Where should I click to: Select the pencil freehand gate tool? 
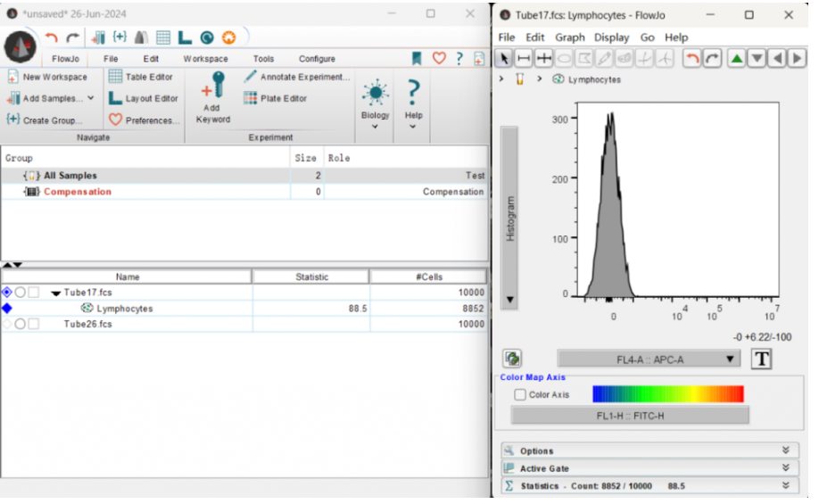pos(604,58)
